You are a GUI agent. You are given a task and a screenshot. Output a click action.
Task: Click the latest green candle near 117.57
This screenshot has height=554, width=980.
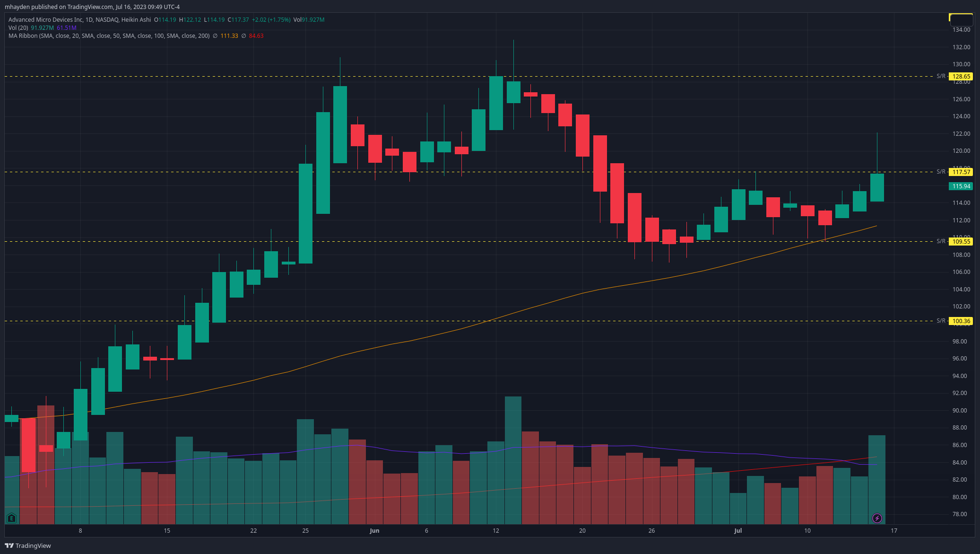tap(877, 187)
